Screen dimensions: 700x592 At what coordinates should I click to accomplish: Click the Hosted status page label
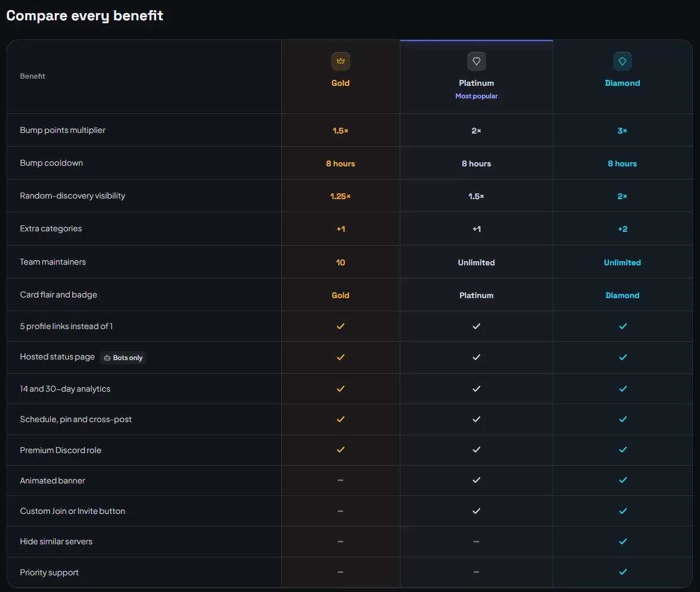[57, 357]
